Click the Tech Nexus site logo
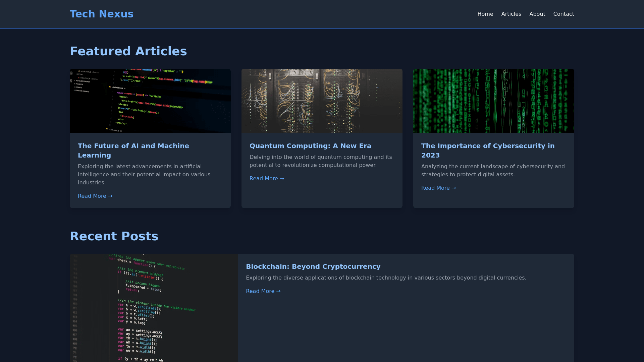 (x=101, y=14)
